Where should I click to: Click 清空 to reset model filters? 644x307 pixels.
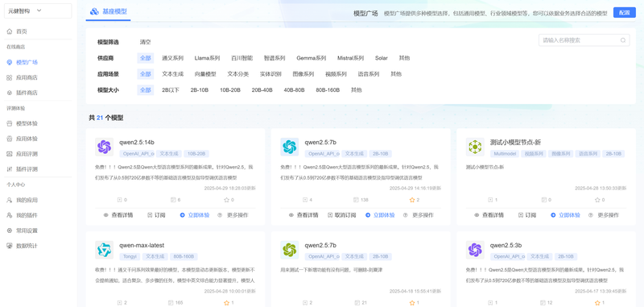pos(146,43)
